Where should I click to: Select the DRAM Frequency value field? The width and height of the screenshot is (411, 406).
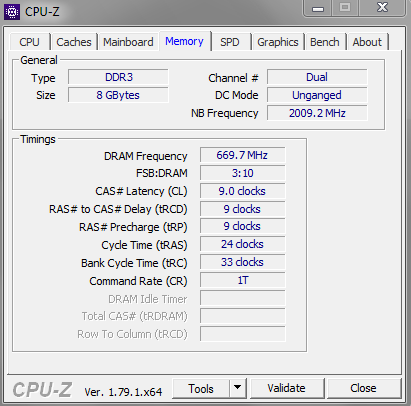click(x=242, y=155)
